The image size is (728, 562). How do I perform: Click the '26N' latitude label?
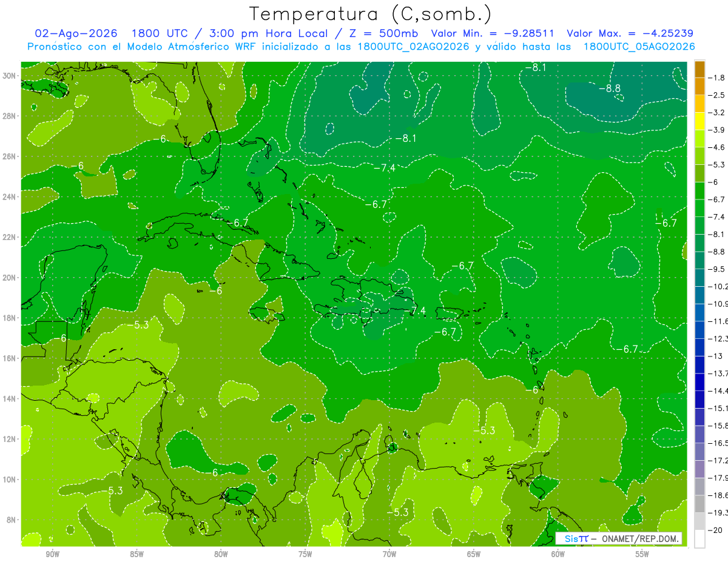coord(10,156)
